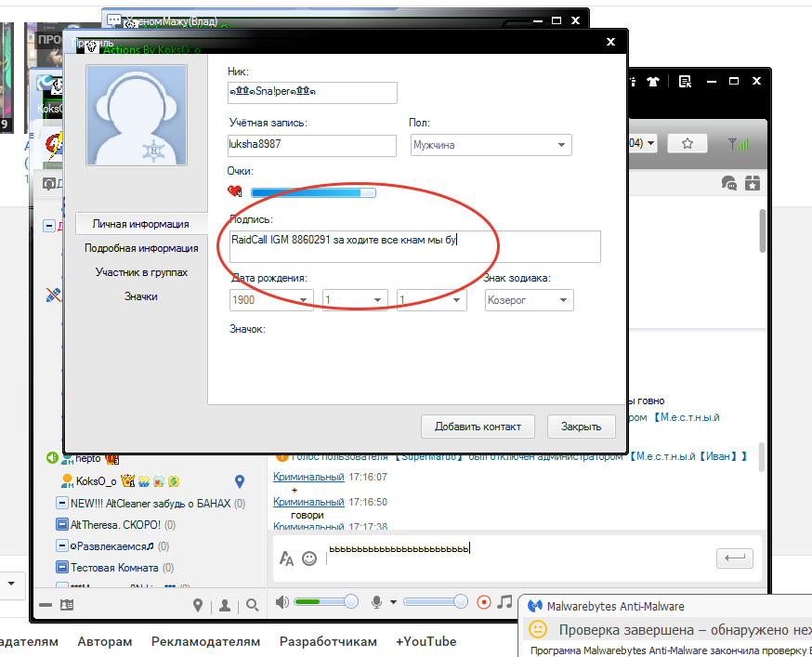The height and width of the screenshot is (657, 812).
Task: Open the Криминальный link at 17:16:50
Action: tap(308, 502)
